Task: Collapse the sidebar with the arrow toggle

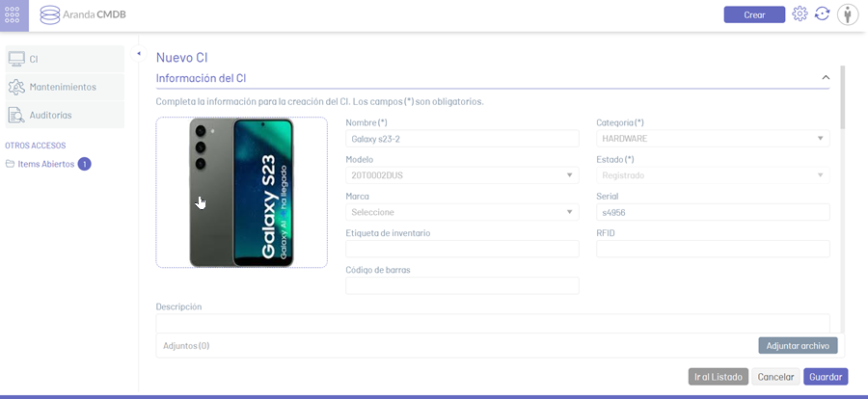Action: click(138, 53)
